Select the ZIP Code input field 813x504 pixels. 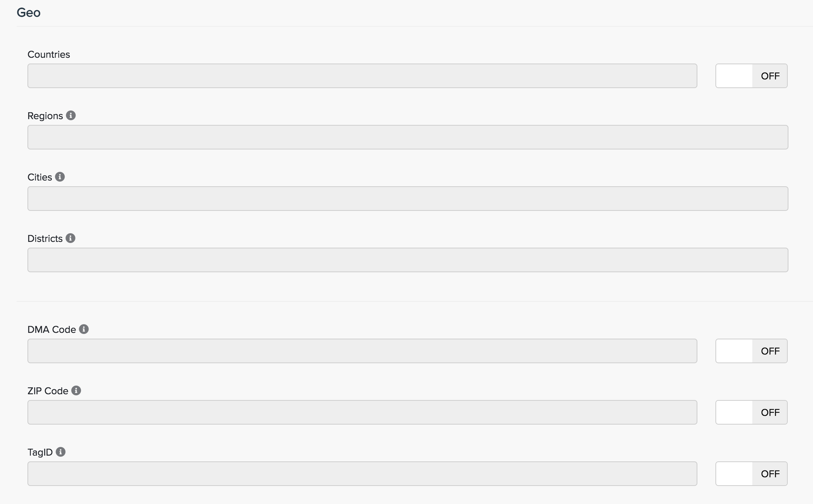click(362, 412)
